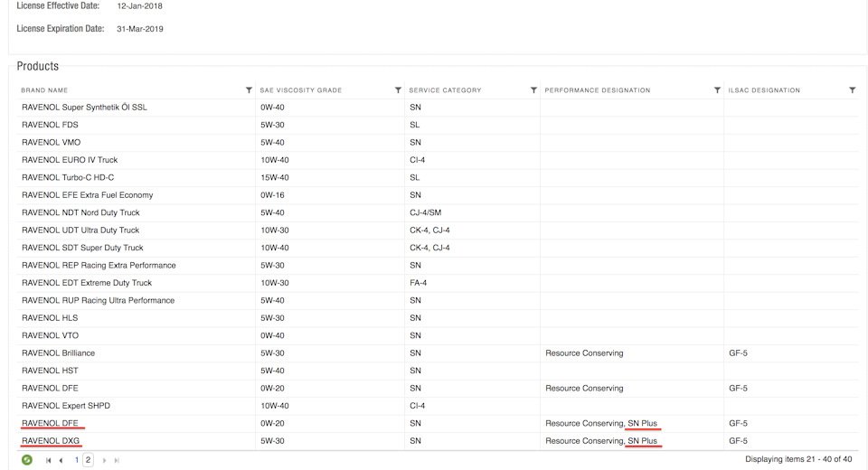Select RAVENOL EURO IV Truck row

tap(438, 160)
